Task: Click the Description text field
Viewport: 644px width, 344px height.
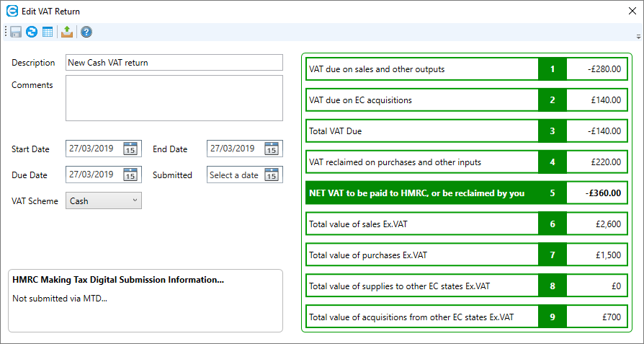Action: [174, 63]
